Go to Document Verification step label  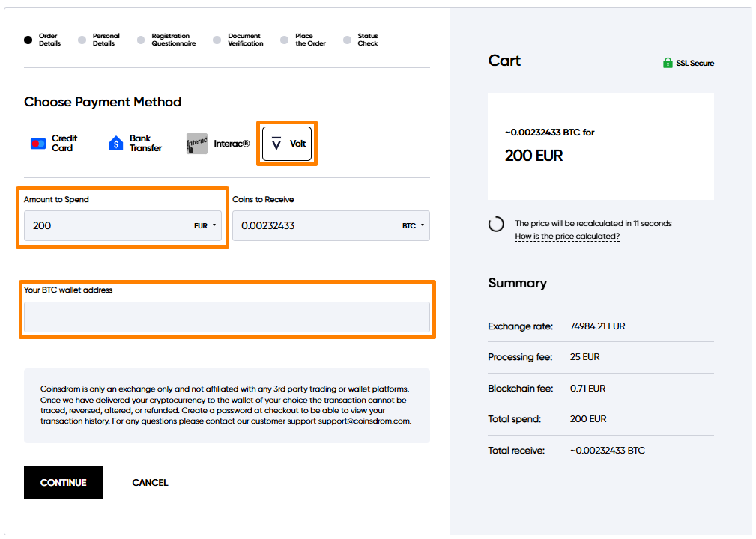click(x=246, y=40)
